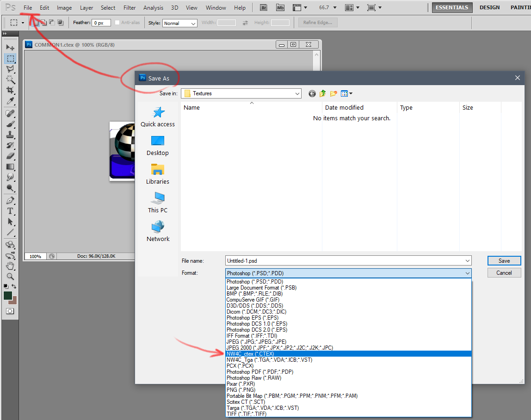This screenshot has width=531, height=420.
Task: Choose D3D/DDS format option
Action: click(x=348, y=305)
